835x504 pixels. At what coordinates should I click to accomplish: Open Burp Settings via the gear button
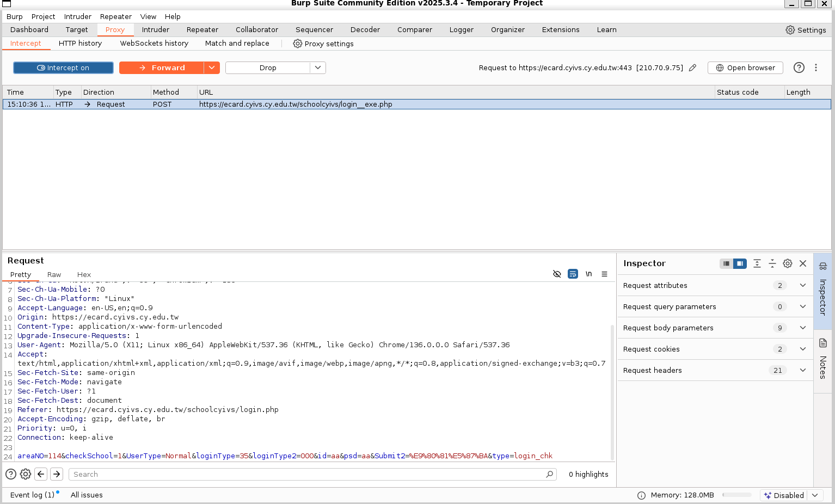(x=806, y=30)
